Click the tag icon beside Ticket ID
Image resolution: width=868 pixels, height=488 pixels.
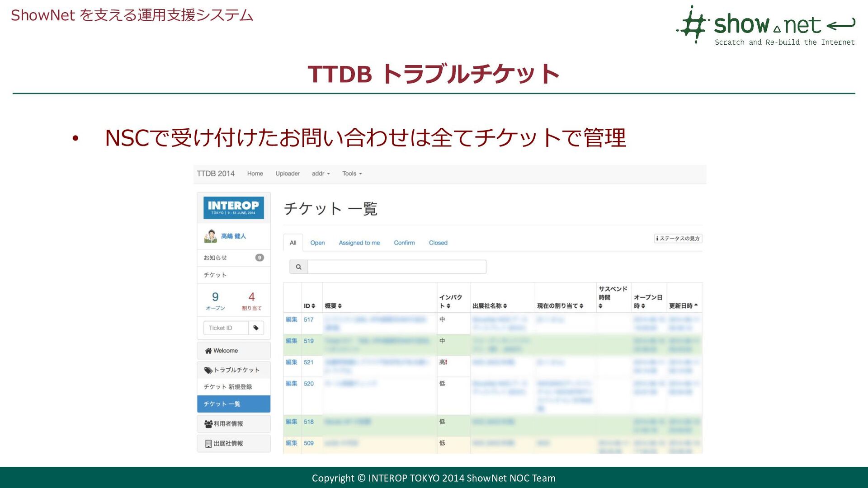256,328
